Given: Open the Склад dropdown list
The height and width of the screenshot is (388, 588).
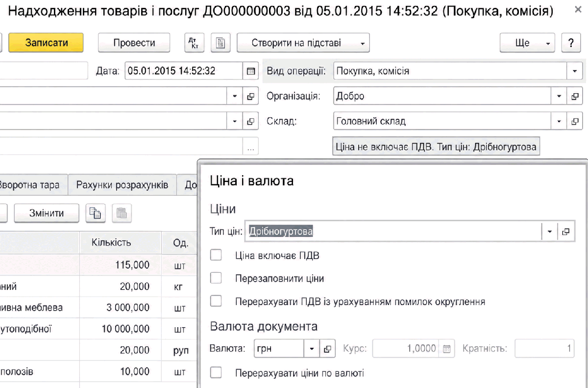Looking at the screenshot, I should [x=559, y=121].
